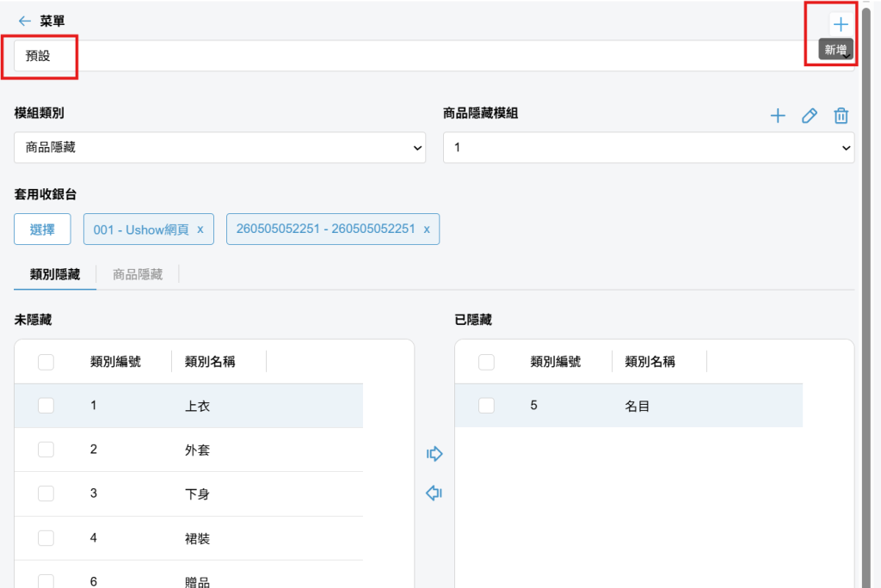Screen dimensions: 881x588
Task: Check the box for category 外套
Action: click(46, 450)
